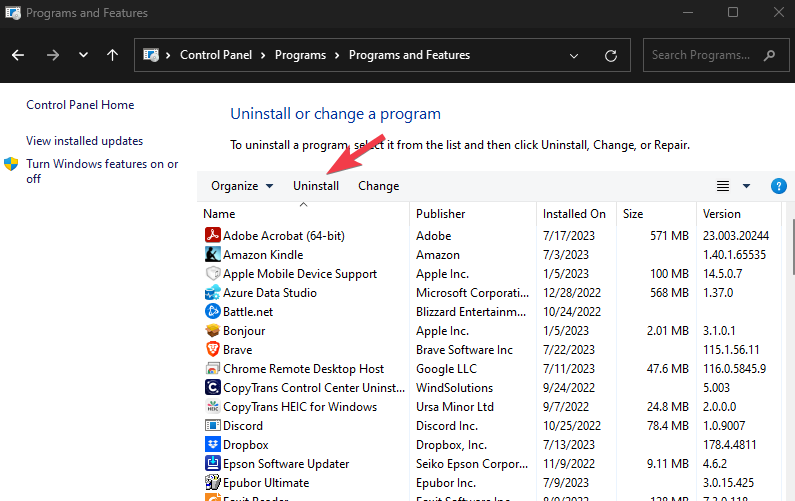The height and width of the screenshot is (501, 795).
Task: Click the Adobe Acrobat (64-bit) program icon
Action: [x=212, y=235]
